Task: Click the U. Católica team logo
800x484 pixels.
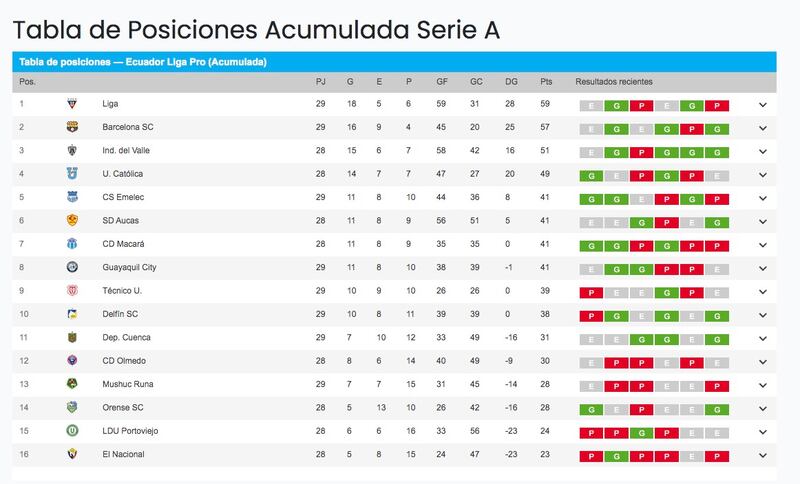Action: pos(72,174)
